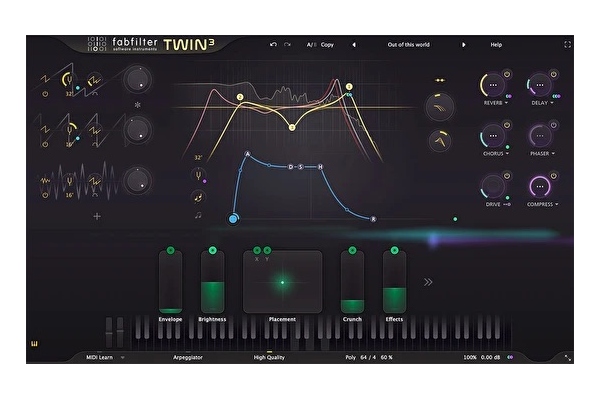Open the REVERB dropdown arrow
600x400 pixels.
click(x=506, y=103)
